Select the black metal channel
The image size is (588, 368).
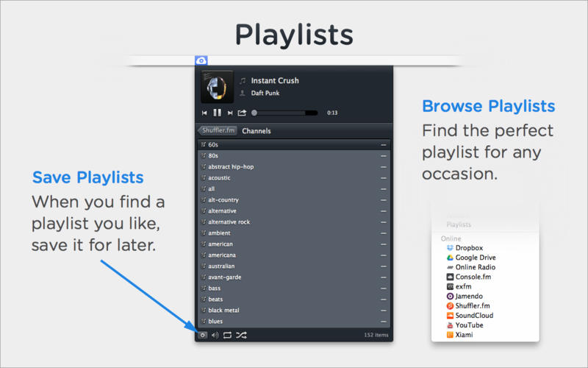point(294,310)
